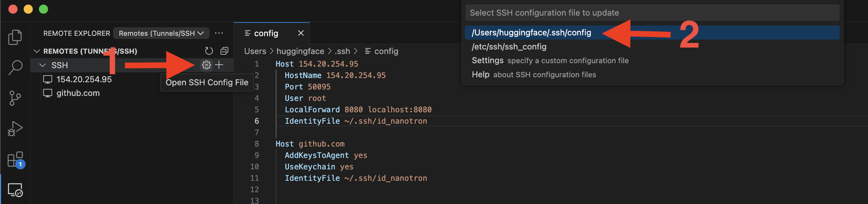868x204 pixels.
Task: Add a new SSH remote with plus icon
Action: (x=219, y=65)
